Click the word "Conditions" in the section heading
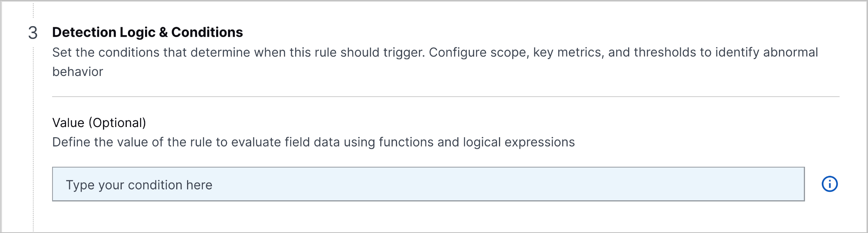The width and height of the screenshot is (868, 233). 207,32
